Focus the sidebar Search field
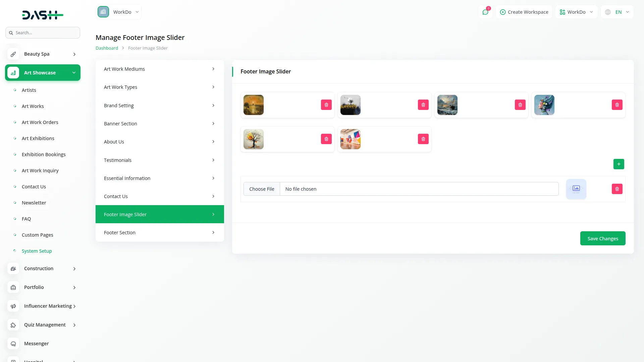Screen dimensions: 644x362 pos(46,33)
